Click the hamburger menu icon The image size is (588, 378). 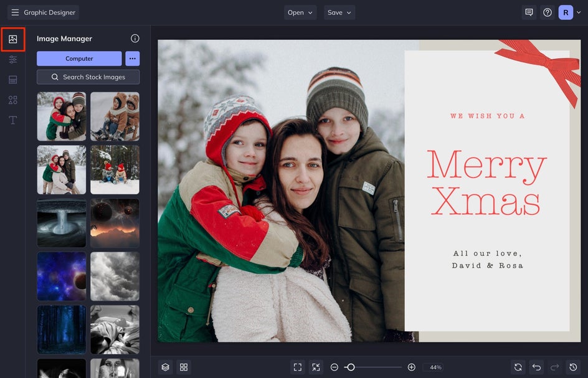click(x=15, y=12)
